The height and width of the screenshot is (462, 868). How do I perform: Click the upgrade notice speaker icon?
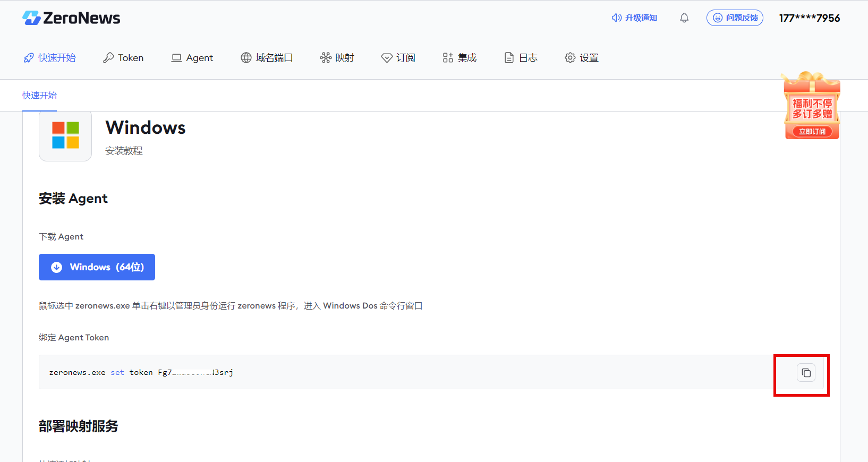616,18
